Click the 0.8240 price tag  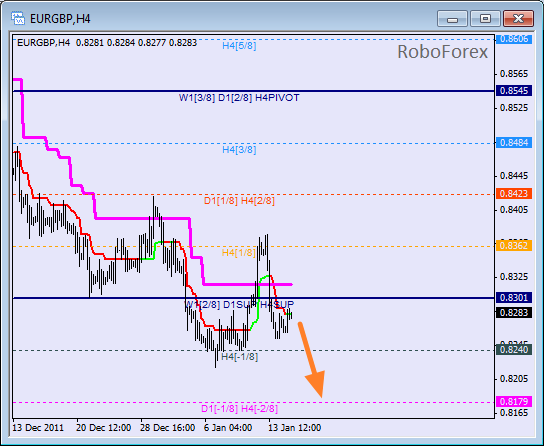click(514, 350)
